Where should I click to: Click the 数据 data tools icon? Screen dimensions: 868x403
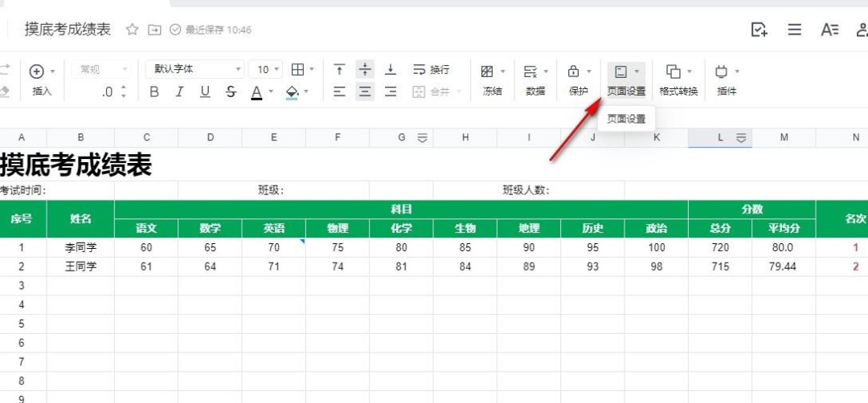pyautogui.click(x=530, y=71)
